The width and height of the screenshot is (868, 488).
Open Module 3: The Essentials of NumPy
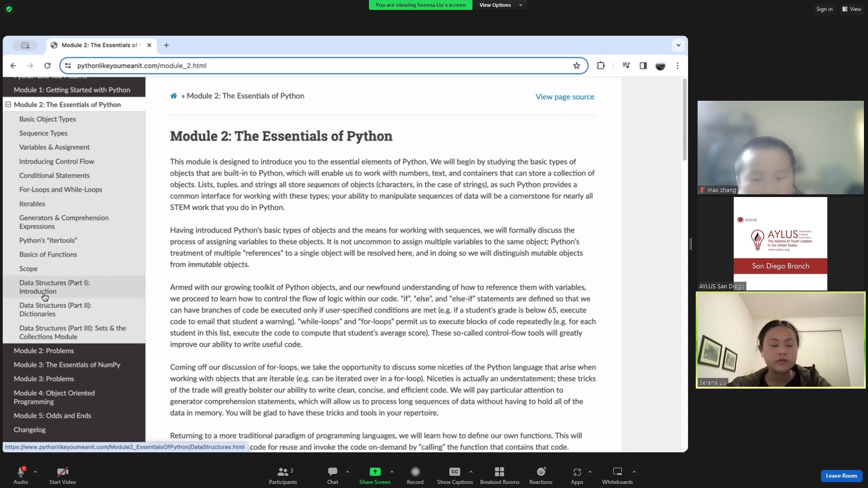coord(67,365)
